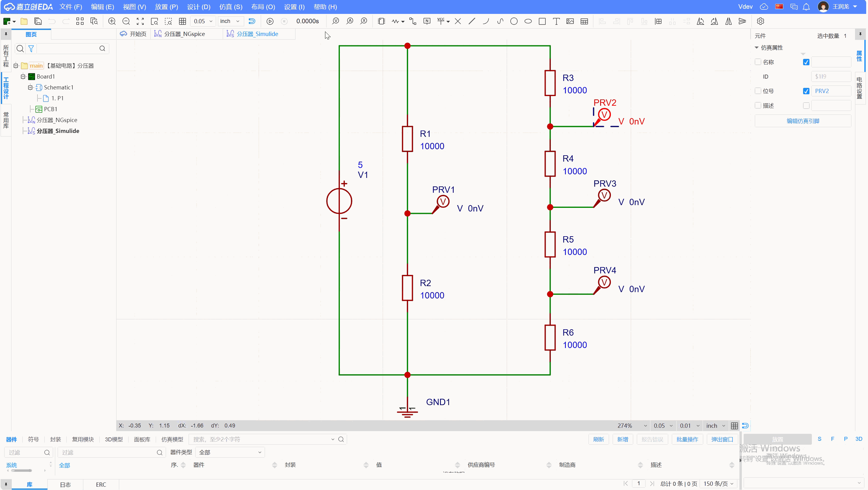The width and height of the screenshot is (868, 490).
Task: Open the 器件类型 全部 dropdown
Action: pos(230,452)
